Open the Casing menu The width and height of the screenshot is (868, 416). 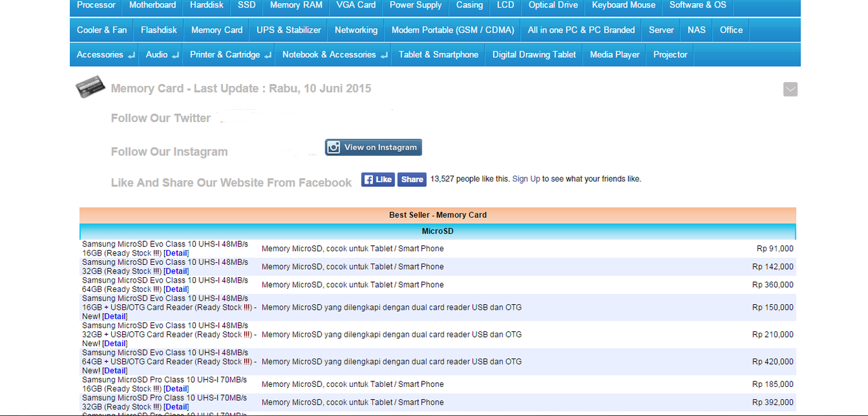(x=469, y=5)
